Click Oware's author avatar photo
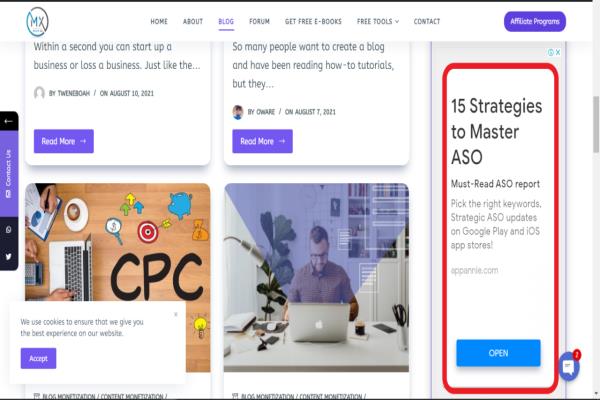Image resolution: width=600 pixels, height=400 pixels. click(238, 112)
